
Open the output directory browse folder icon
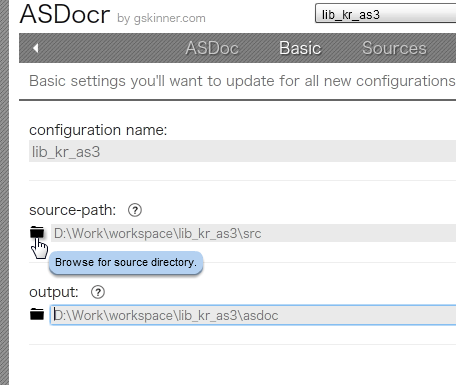pyautogui.click(x=37, y=314)
